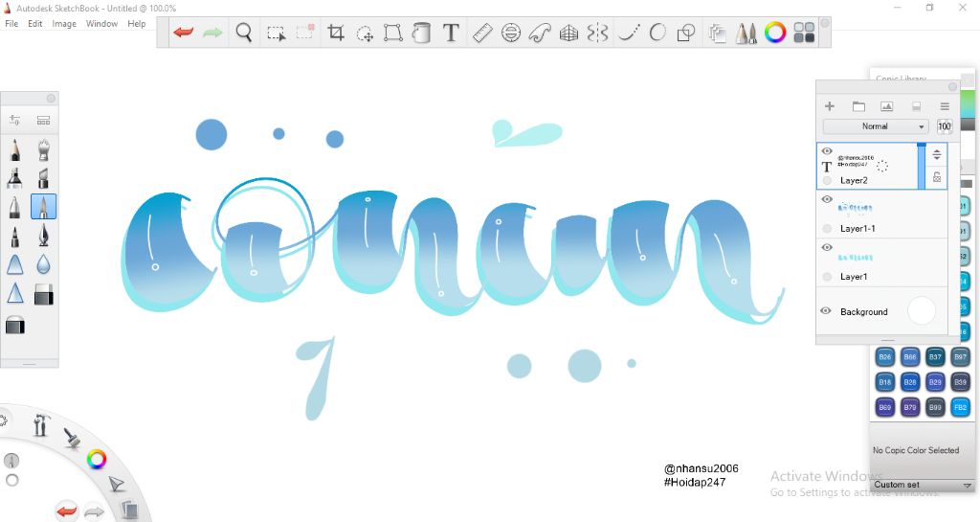The height and width of the screenshot is (522, 980).
Task: Select the Hard Eraser brush
Action: pyautogui.click(x=43, y=294)
